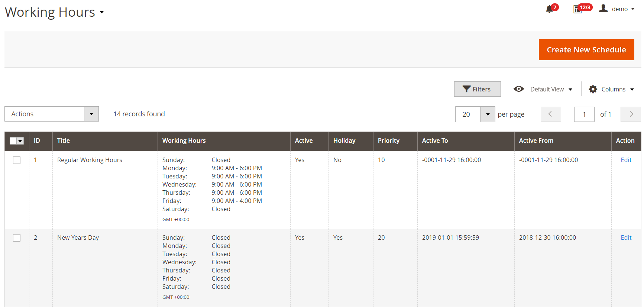The height and width of the screenshot is (307, 644).
Task: Click Holiday value 'Yes' for New Years Day
Action: 338,237
